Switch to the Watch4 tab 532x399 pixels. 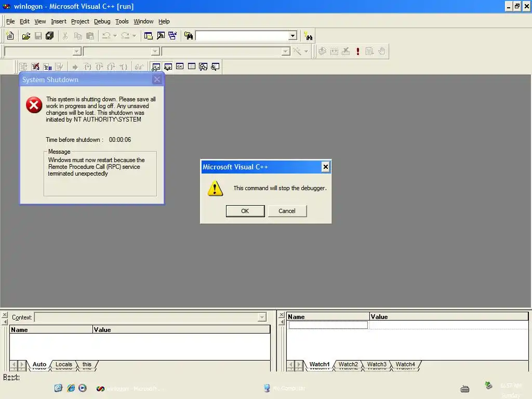pyautogui.click(x=405, y=365)
